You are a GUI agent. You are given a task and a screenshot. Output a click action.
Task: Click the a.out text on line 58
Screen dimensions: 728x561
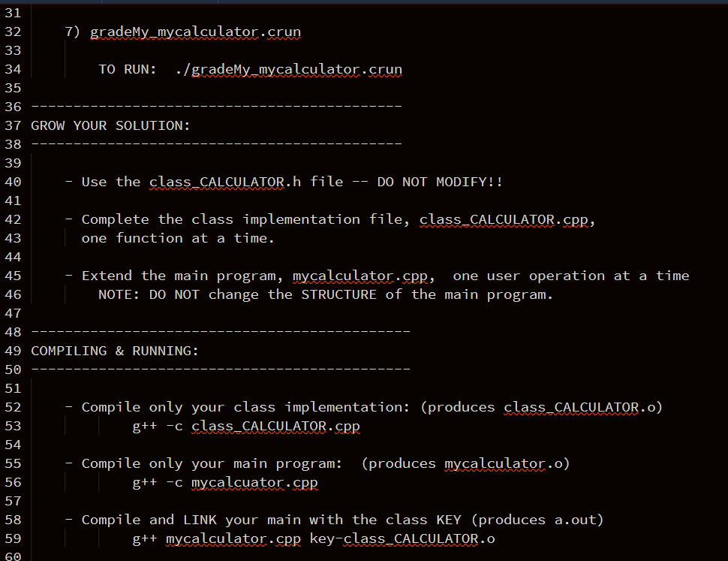click(576, 519)
